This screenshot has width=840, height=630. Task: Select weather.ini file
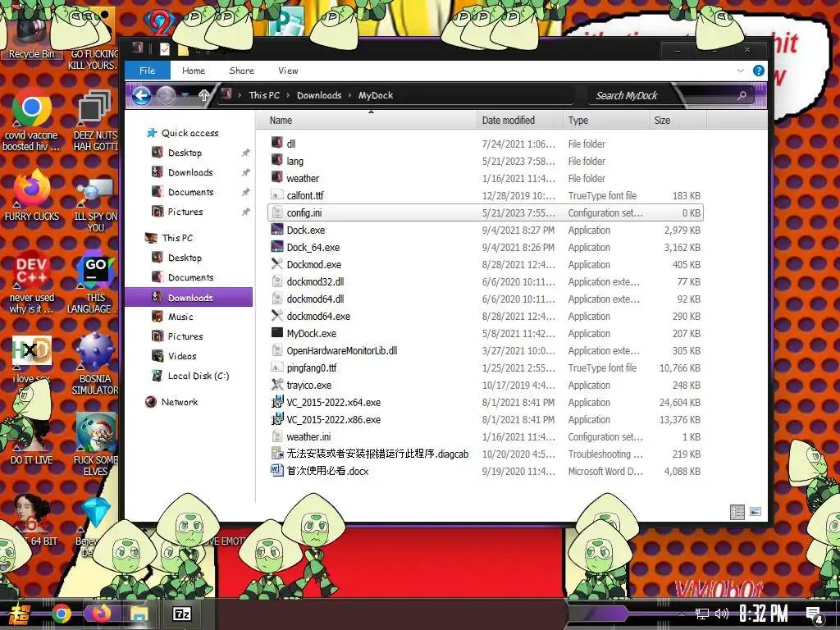coord(308,436)
